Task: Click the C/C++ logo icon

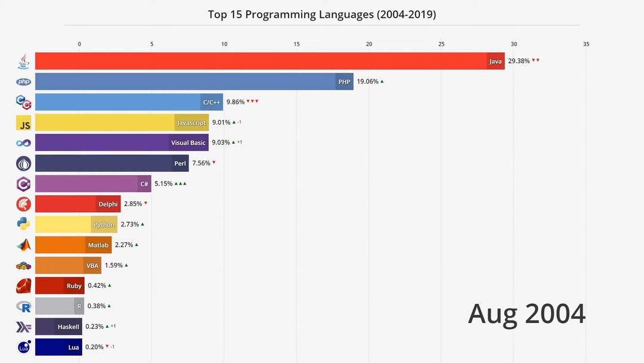Action: [23, 102]
